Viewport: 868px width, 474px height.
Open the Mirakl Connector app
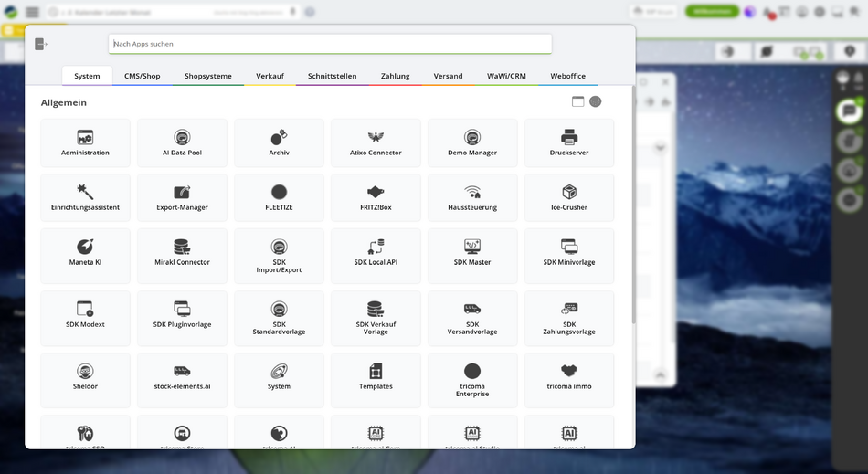pos(182,252)
